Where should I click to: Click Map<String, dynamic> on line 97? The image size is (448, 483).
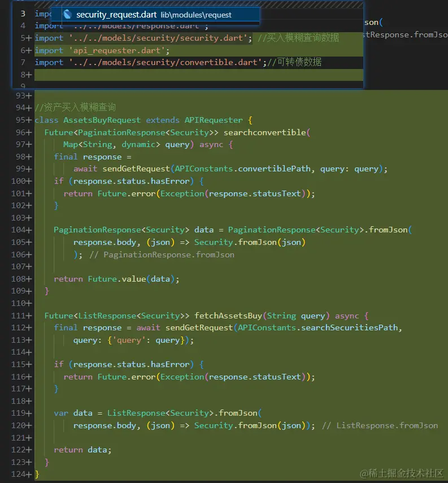pyautogui.click(x=112, y=144)
